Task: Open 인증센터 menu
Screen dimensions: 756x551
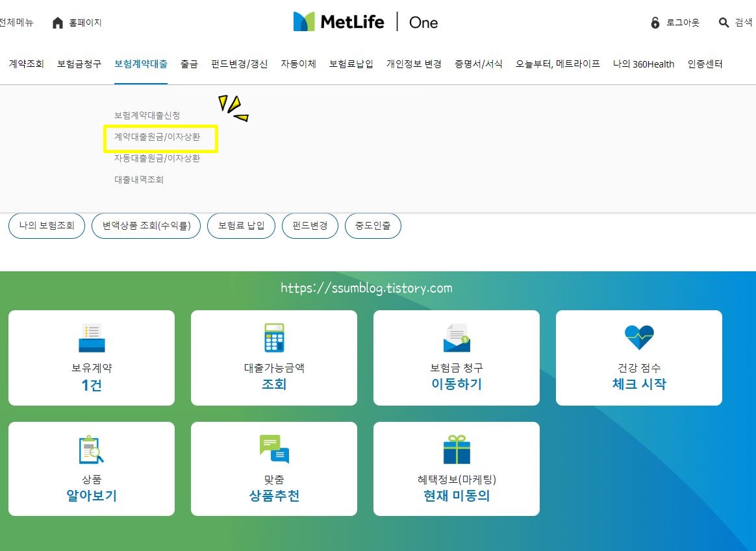Action: [705, 64]
